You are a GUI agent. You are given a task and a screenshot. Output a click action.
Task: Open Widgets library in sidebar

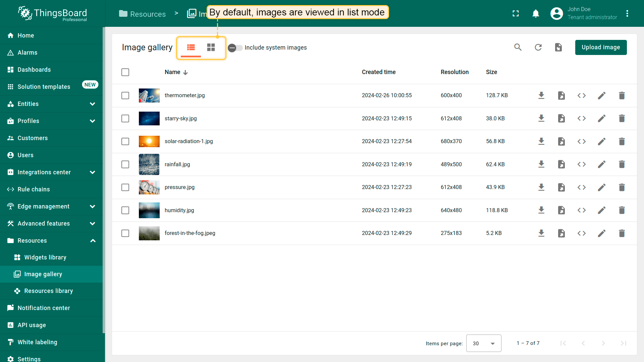45,257
